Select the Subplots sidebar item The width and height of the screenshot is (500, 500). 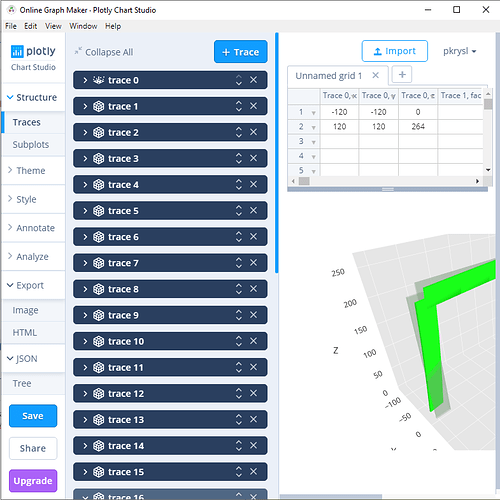(31, 145)
